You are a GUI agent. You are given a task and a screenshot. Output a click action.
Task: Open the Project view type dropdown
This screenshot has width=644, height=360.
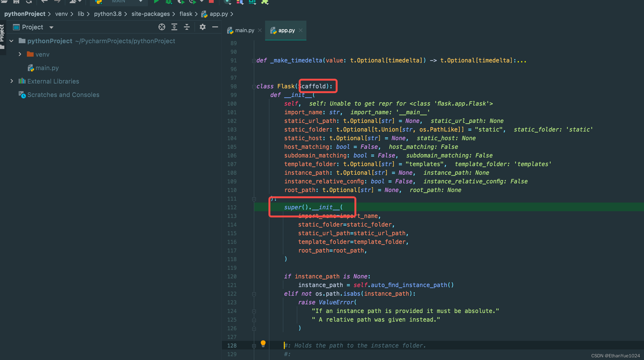click(x=51, y=27)
